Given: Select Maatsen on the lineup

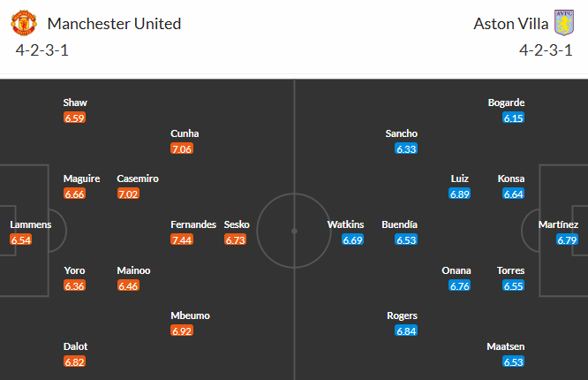Looking at the screenshot, I should (505, 346).
